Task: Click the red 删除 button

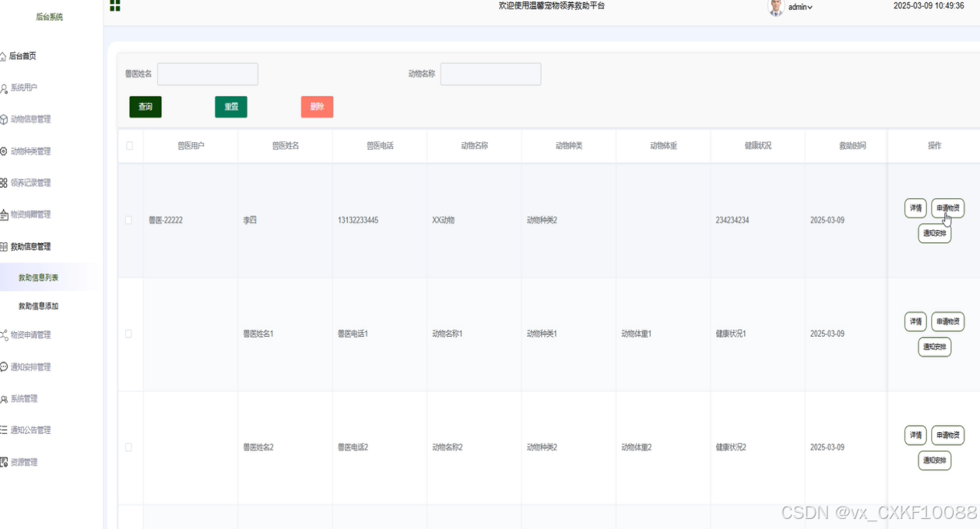Action: pos(317,107)
